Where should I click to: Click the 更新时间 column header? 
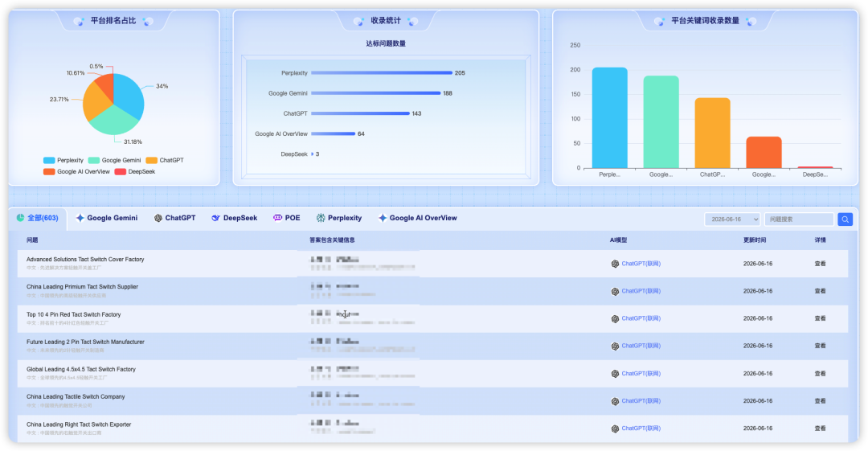click(x=755, y=240)
